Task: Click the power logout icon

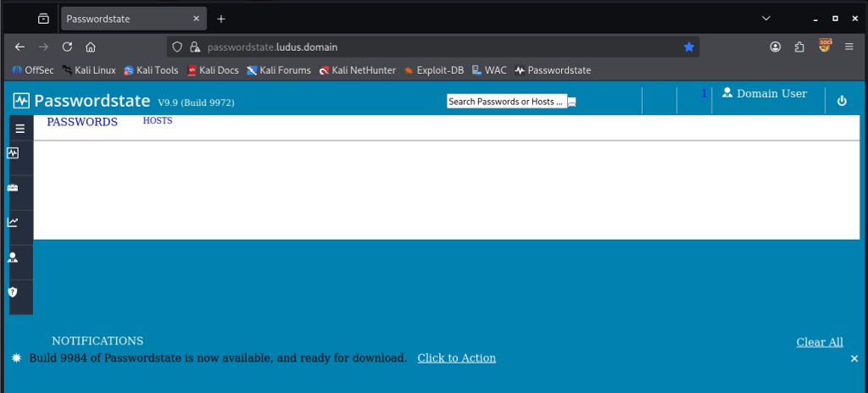Action: pos(842,101)
